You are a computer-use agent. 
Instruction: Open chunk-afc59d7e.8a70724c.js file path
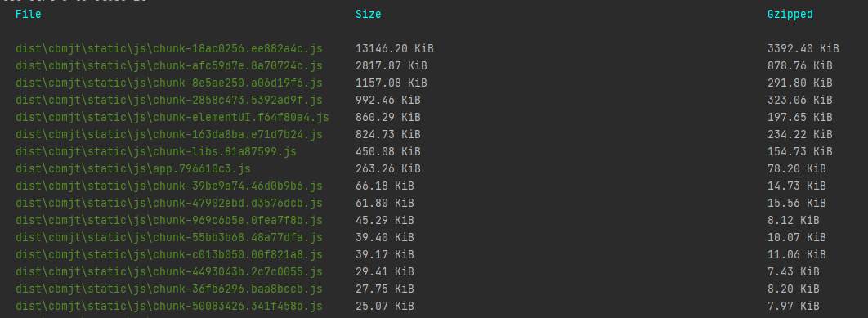169,66
